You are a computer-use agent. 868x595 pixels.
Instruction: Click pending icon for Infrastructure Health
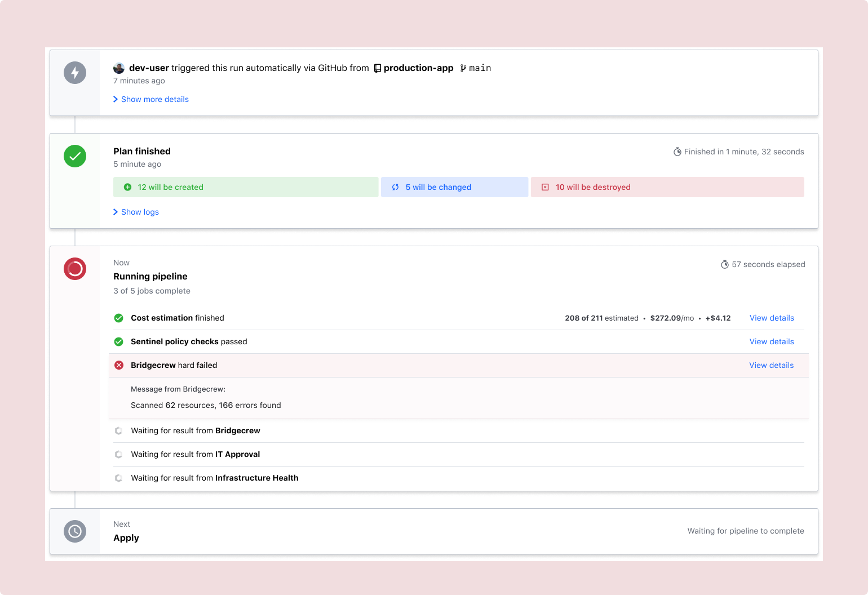[x=118, y=478]
